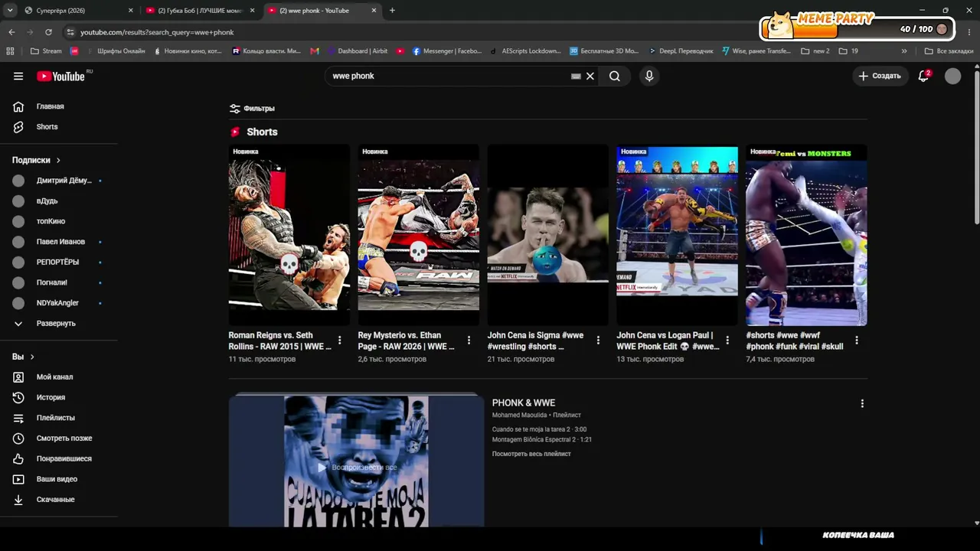Open options for Roman Reigns vs. Seth Rollins short
980x551 pixels.
(340, 341)
